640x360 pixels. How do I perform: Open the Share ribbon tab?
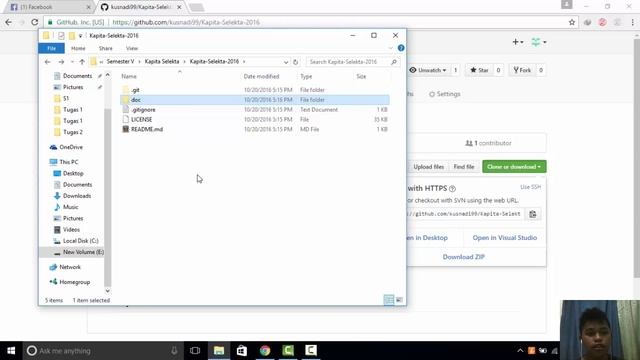(x=105, y=48)
